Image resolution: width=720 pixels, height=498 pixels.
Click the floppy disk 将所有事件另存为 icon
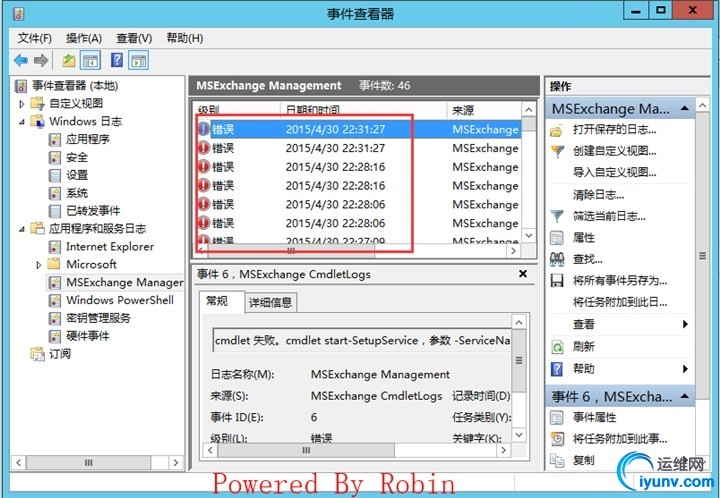click(x=557, y=280)
